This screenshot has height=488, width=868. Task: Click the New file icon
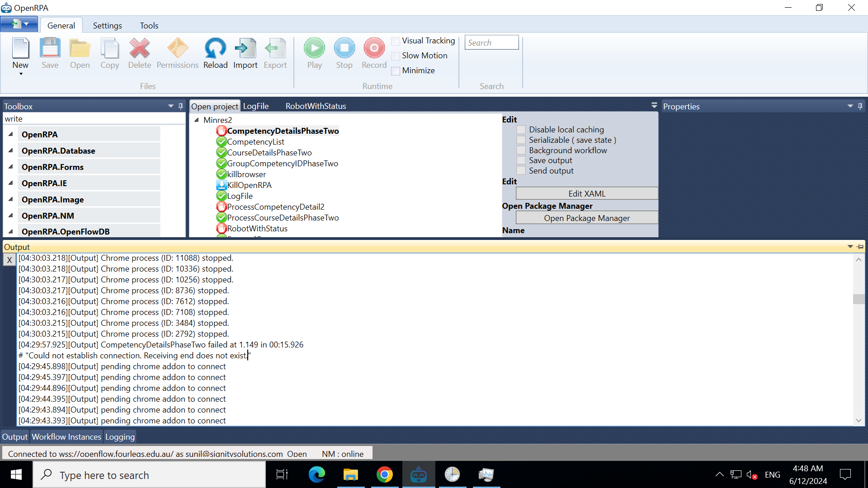[x=20, y=48]
